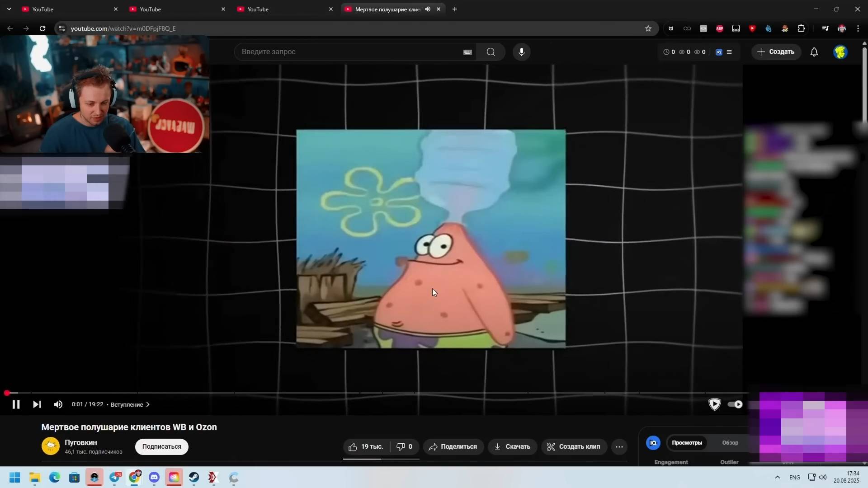Open the tab search dropdown arrow
This screenshot has height=488, width=868.
pos(9,9)
